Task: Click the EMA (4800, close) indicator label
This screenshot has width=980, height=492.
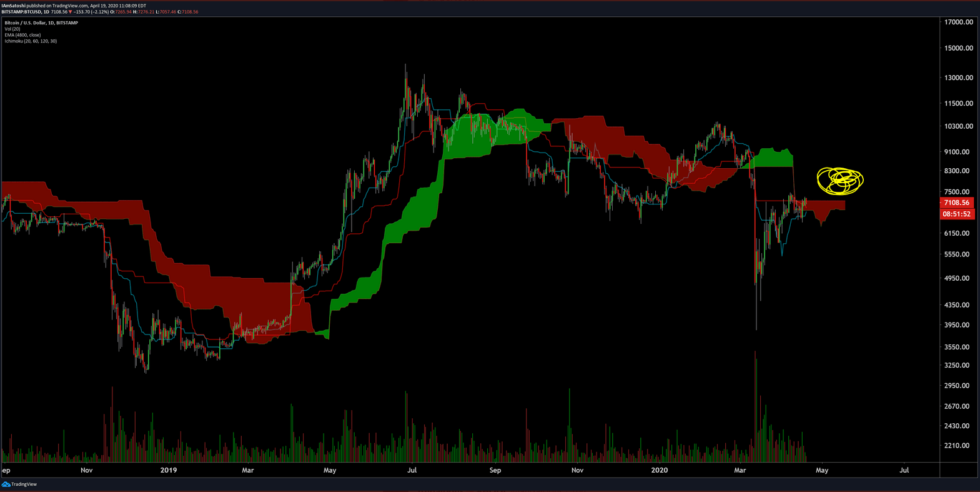Action: point(22,35)
